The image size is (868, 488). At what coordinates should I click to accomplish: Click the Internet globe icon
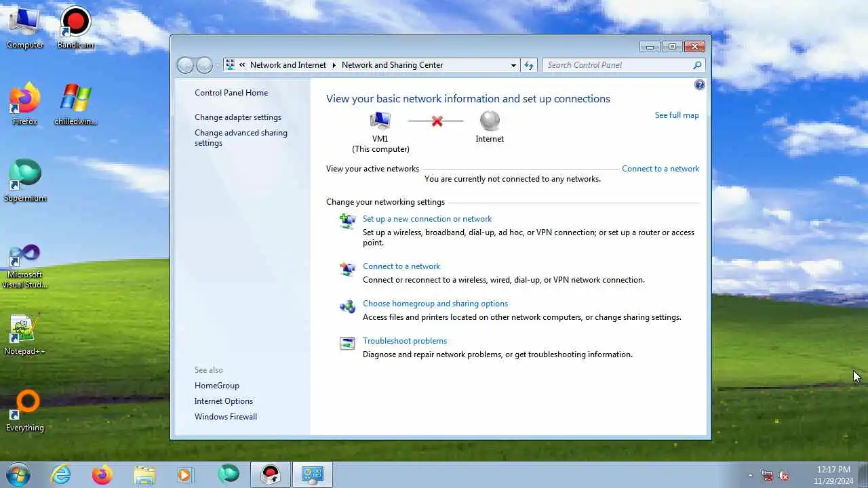click(x=490, y=121)
